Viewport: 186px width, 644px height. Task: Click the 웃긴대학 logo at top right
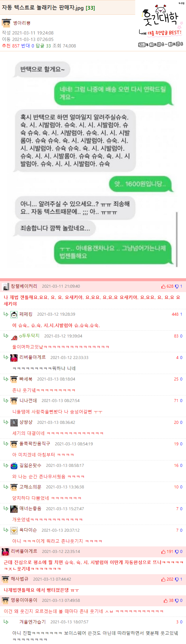(160, 17)
